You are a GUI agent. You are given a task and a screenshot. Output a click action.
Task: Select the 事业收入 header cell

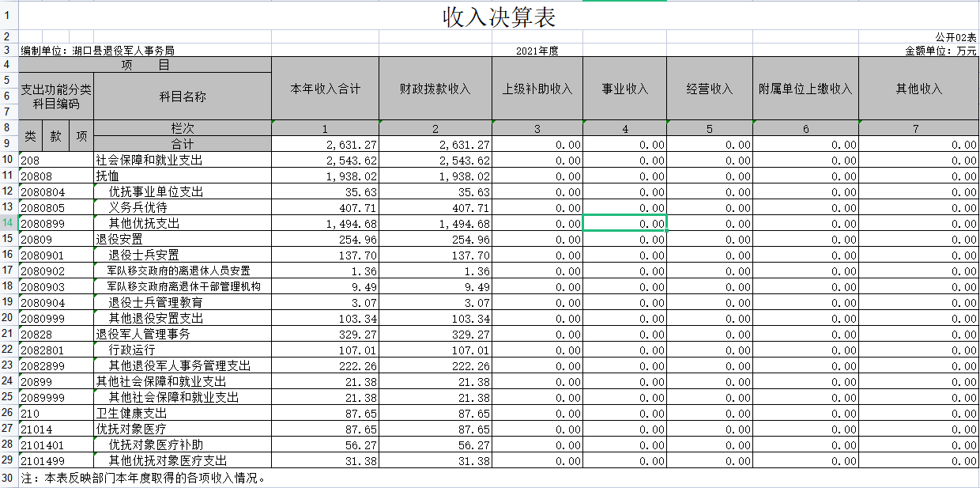click(624, 89)
